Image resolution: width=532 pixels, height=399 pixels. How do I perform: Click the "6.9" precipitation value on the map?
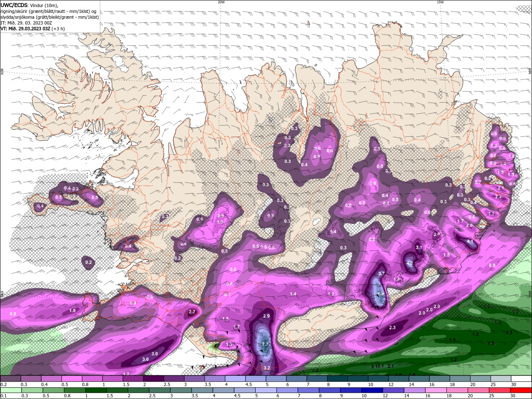[x=381, y=293]
